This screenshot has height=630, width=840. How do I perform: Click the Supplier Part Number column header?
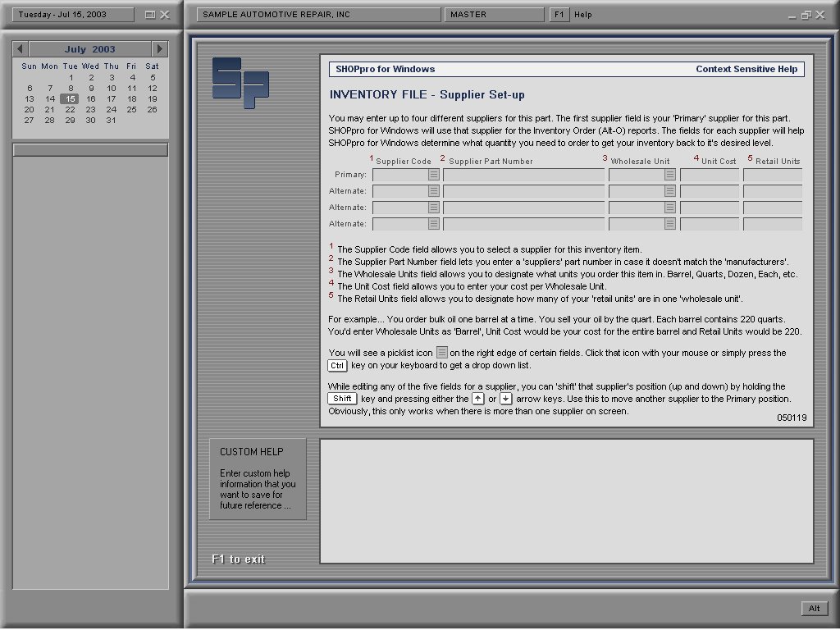click(491, 162)
